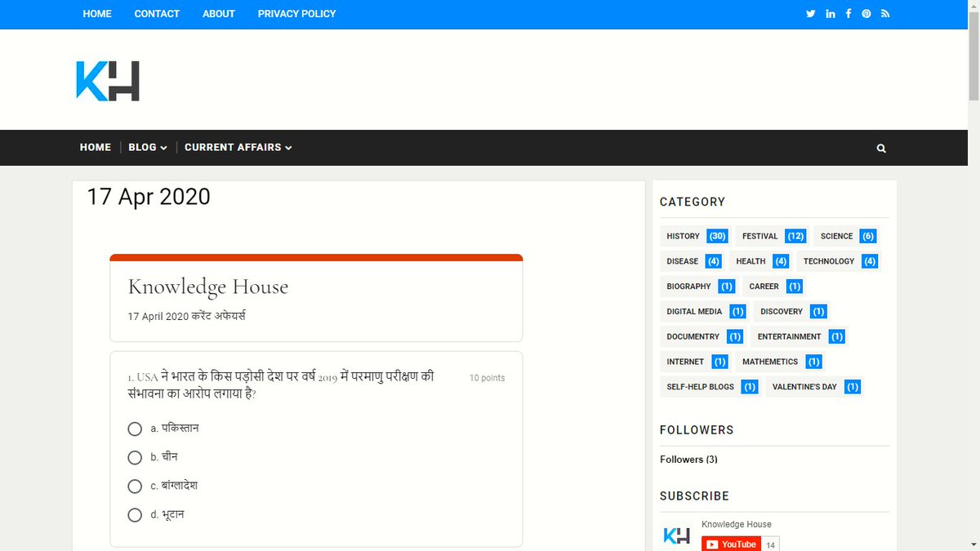Open the Privacy Policy page

[296, 14]
